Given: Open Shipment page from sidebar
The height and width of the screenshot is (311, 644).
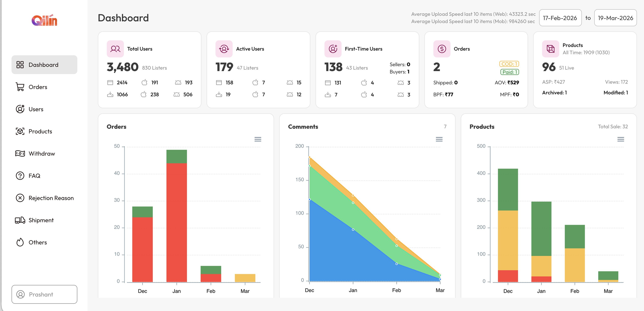Looking at the screenshot, I should pyautogui.click(x=44, y=220).
